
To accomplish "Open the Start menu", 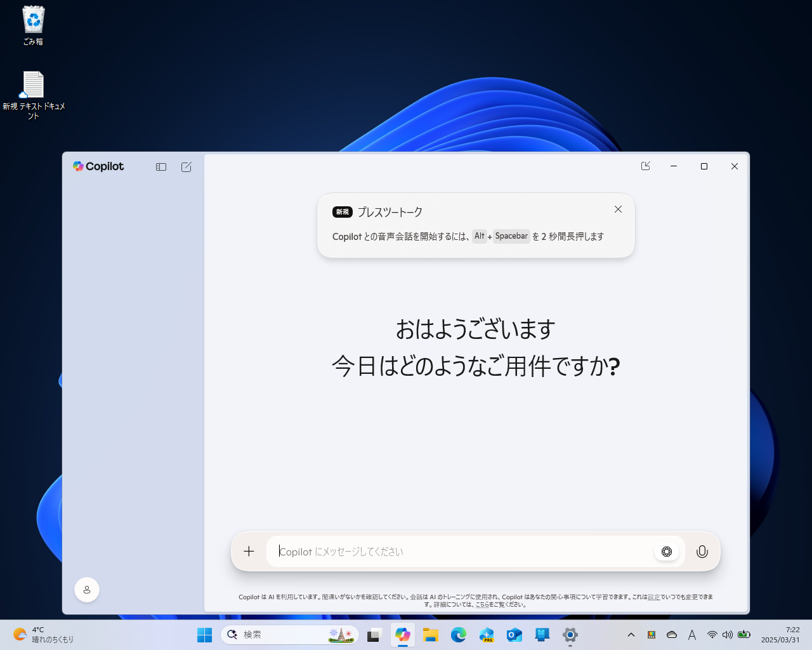I will 204,634.
